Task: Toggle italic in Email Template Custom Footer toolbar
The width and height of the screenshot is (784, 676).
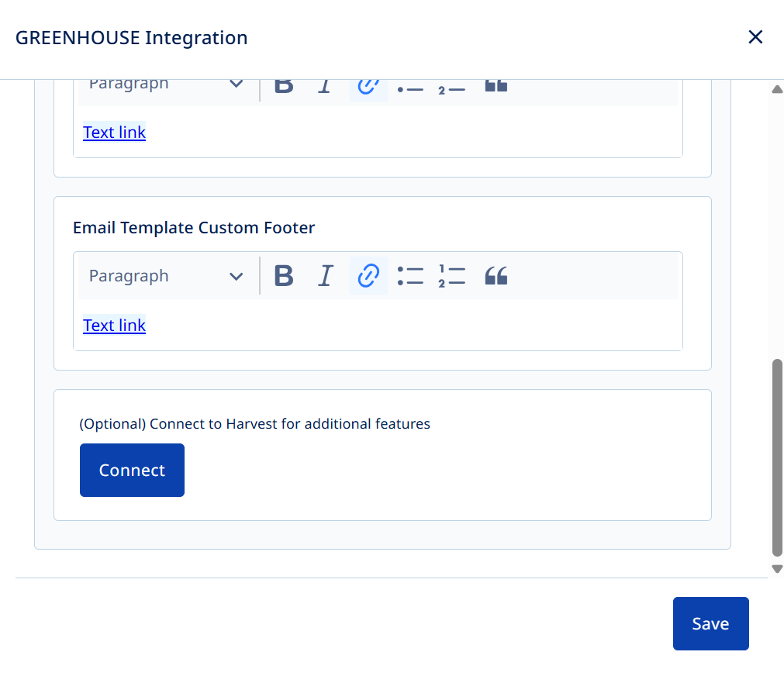Action: pos(326,276)
